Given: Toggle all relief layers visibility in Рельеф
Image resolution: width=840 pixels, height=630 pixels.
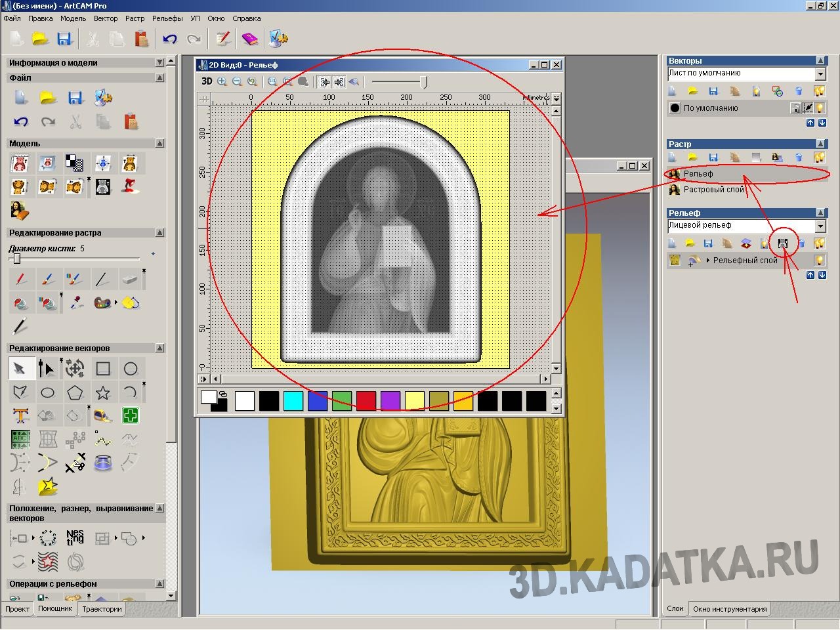Looking at the screenshot, I should [819, 243].
